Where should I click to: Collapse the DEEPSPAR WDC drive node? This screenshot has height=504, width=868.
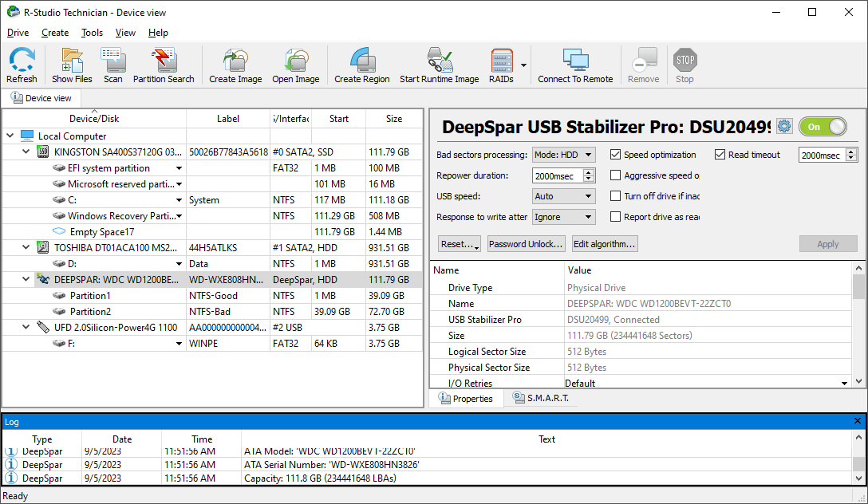tap(26, 279)
